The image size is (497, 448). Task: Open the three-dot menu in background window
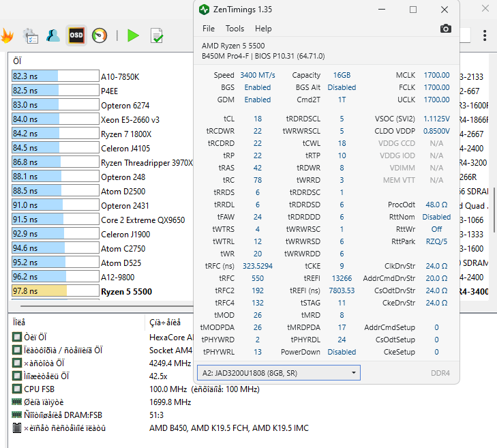click(x=485, y=35)
